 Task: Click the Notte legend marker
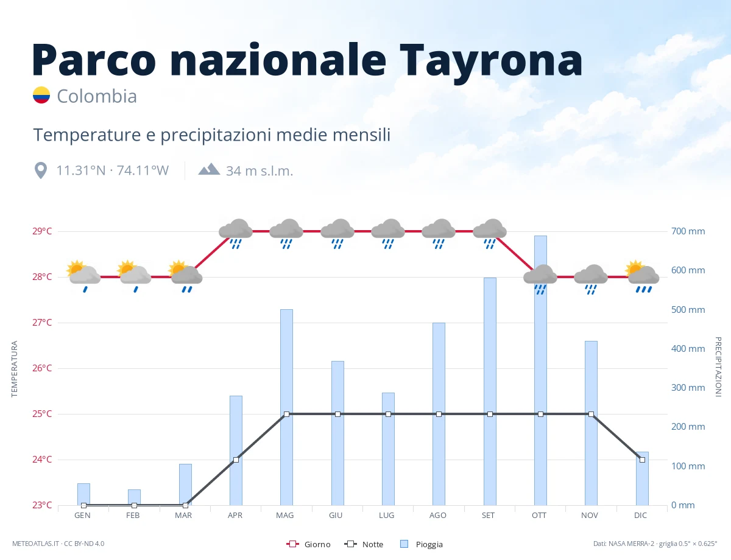coord(350,544)
